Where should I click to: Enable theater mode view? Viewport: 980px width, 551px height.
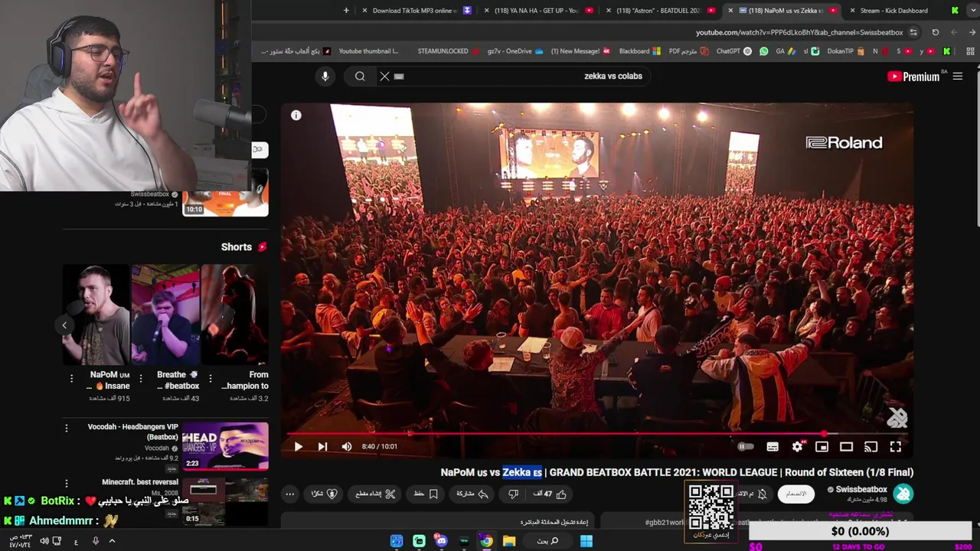[x=846, y=447]
